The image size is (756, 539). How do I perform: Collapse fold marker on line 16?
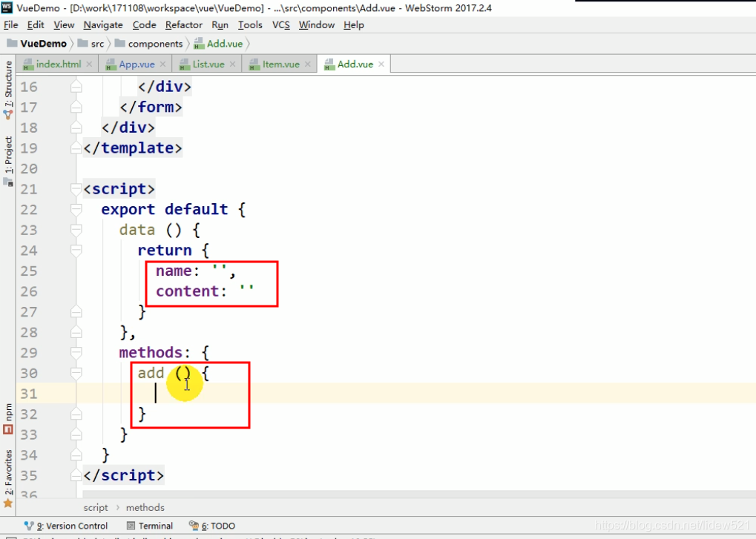tap(76, 87)
